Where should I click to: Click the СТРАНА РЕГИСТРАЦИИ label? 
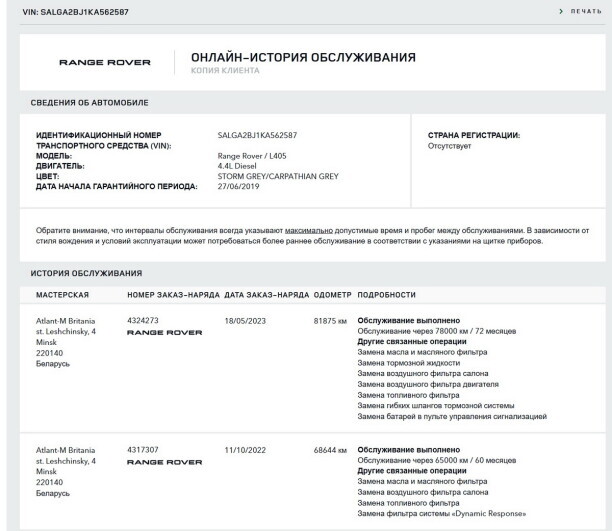[473, 134]
